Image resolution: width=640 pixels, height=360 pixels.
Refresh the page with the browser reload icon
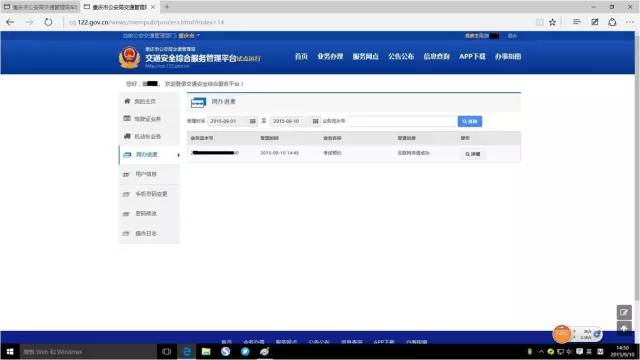(x=48, y=22)
